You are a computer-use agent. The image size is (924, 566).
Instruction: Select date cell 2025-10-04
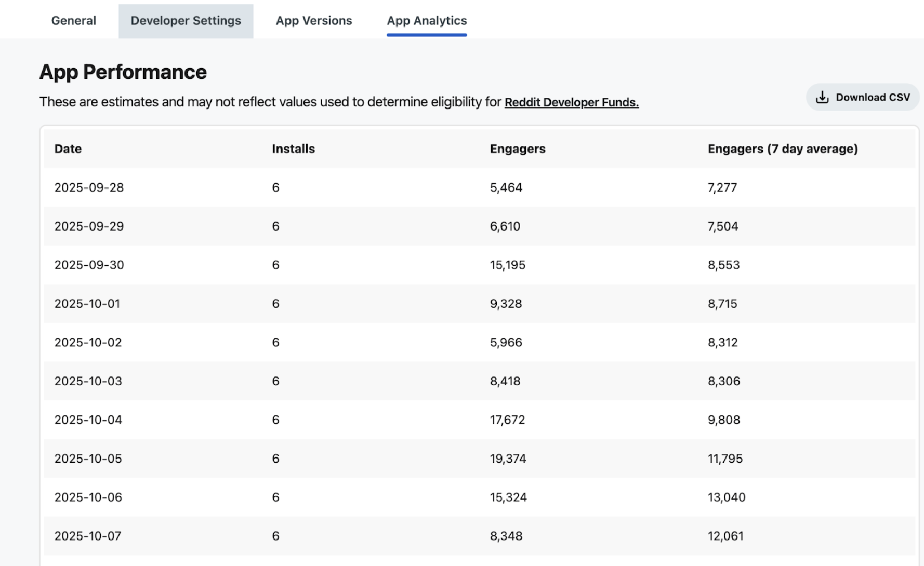(88, 420)
